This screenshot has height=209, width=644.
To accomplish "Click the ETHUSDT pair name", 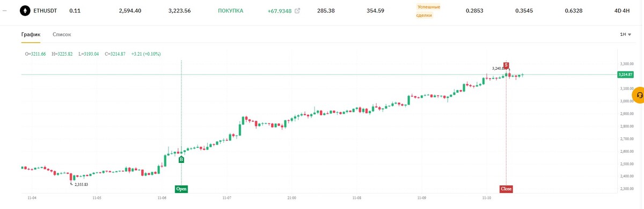I will point(45,11).
